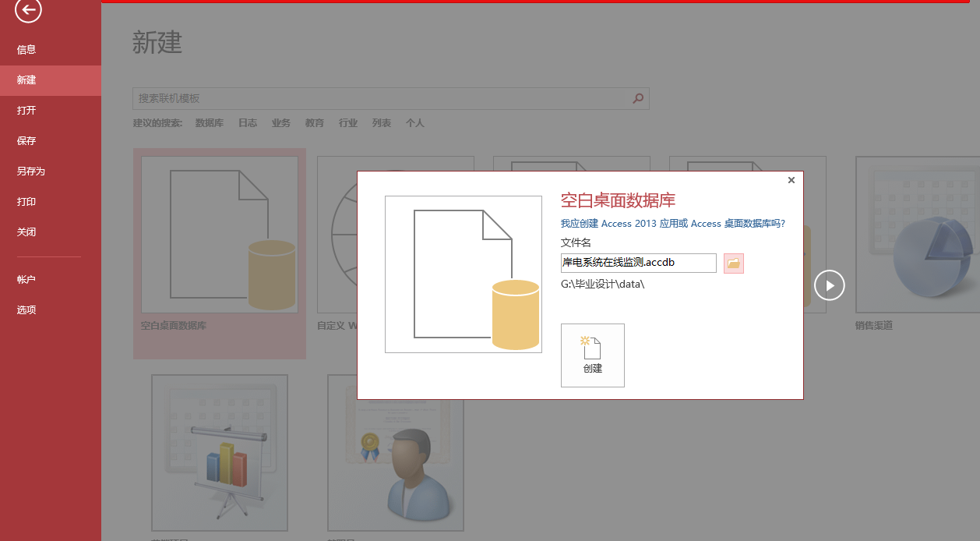Browse for database location folder icon

pyautogui.click(x=734, y=263)
